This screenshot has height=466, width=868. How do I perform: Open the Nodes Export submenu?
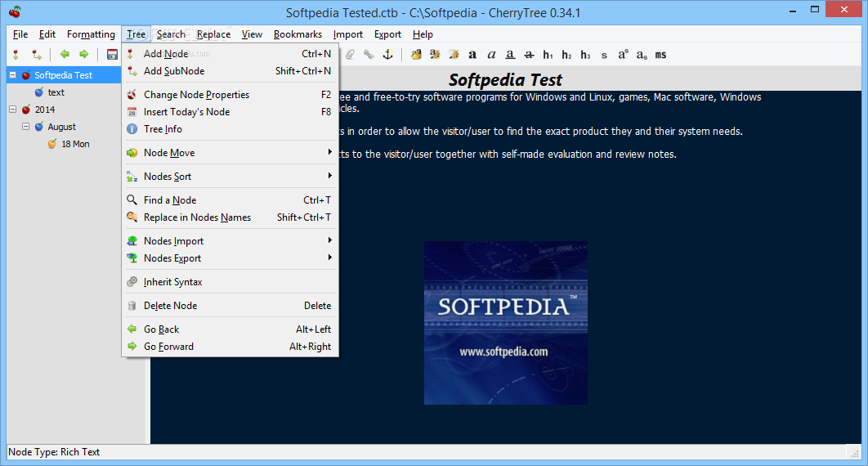click(230, 258)
